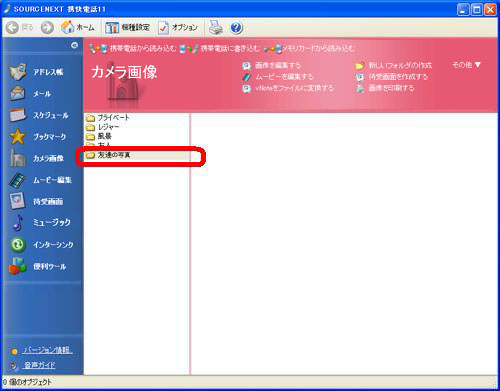Click 携帯電話から読み込む (read from phone)

[132, 49]
